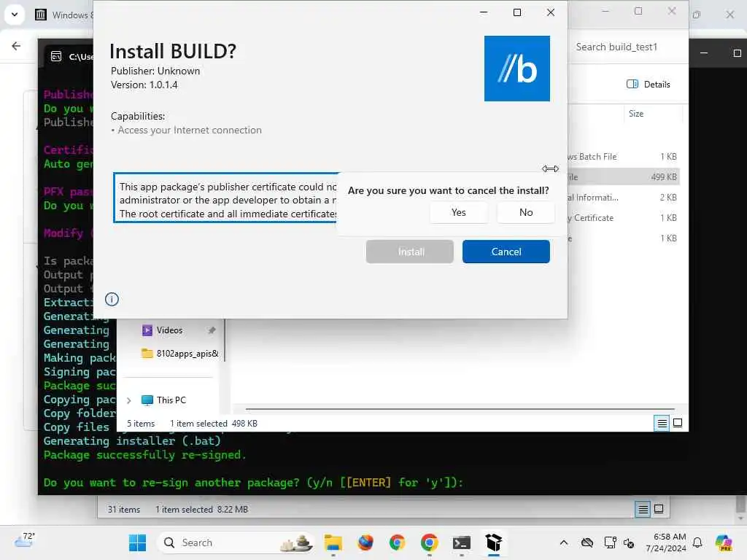
Task: Click the BUILD app logo tile
Action: (517, 69)
